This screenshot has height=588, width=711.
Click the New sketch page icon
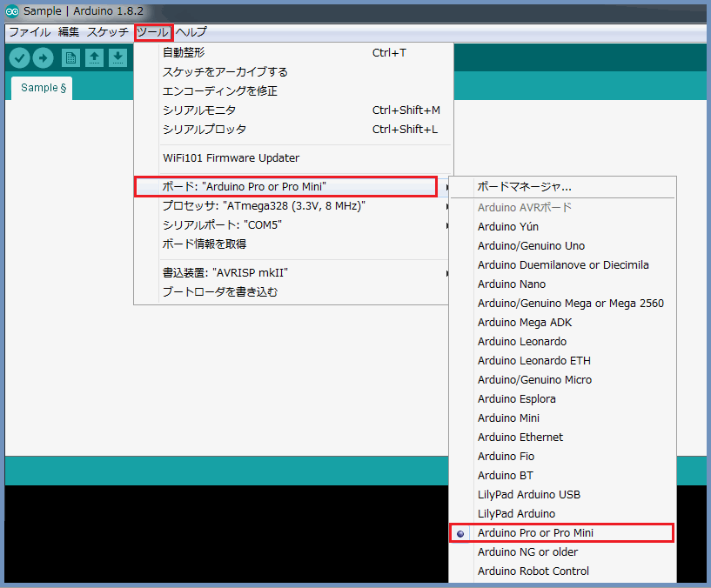[x=70, y=57]
